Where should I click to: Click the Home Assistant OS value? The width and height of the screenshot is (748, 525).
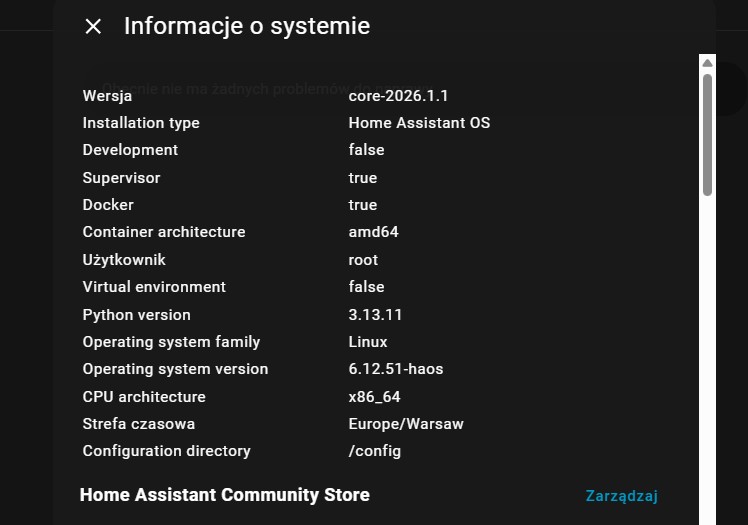[x=419, y=123]
